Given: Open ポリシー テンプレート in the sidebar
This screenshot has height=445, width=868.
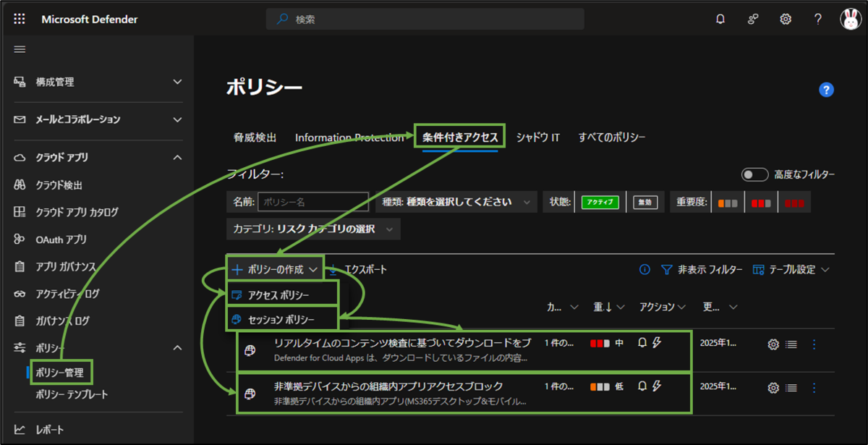Looking at the screenshot, I should pyautogui.click(x=72, y=394).
